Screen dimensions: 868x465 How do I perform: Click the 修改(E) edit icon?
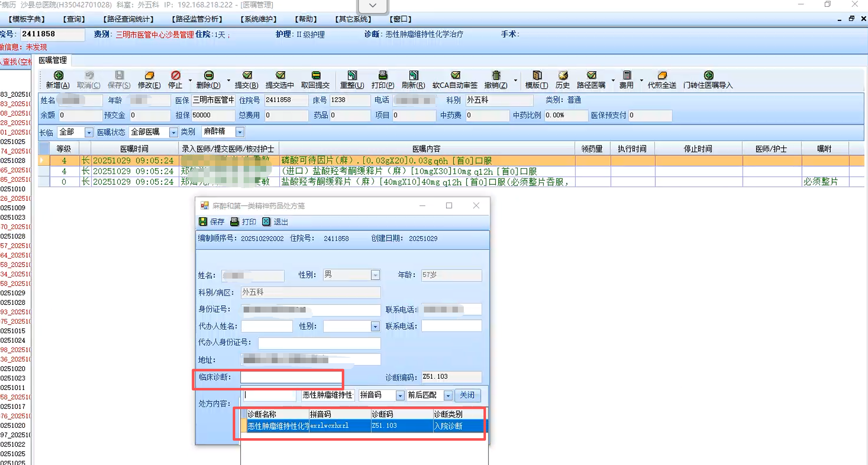pyautogui.click(x=149, y=76)
